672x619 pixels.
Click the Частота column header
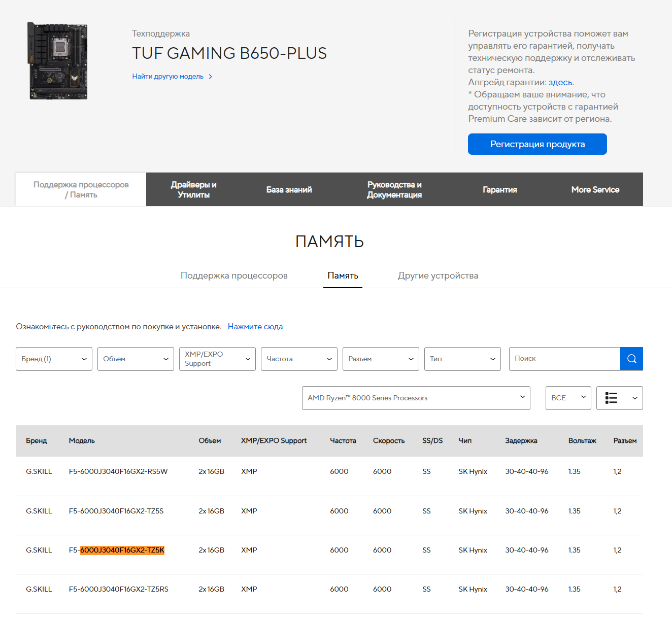pos(343,441)
